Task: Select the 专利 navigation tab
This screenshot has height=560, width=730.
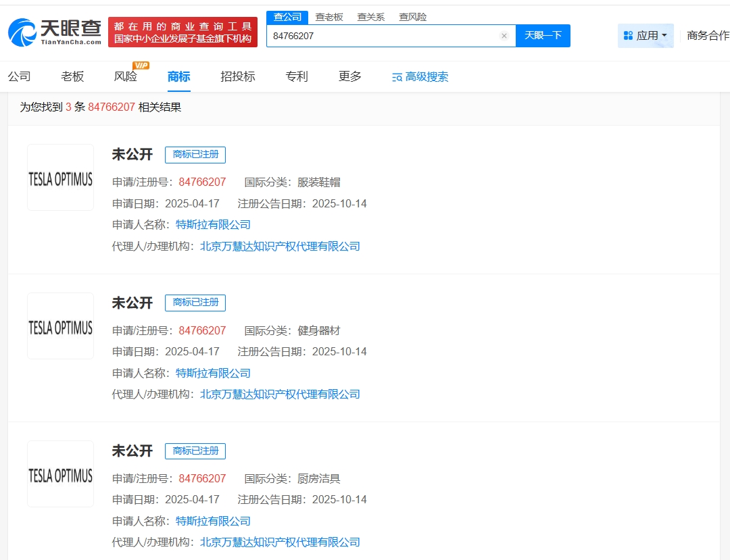Action: [296, 77]
